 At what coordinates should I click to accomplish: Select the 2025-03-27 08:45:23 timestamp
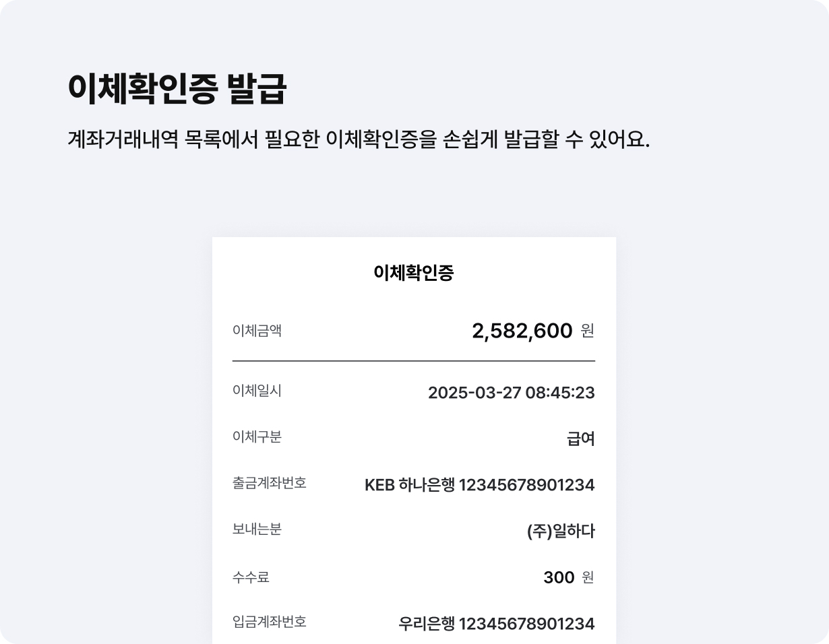point(511,393)
